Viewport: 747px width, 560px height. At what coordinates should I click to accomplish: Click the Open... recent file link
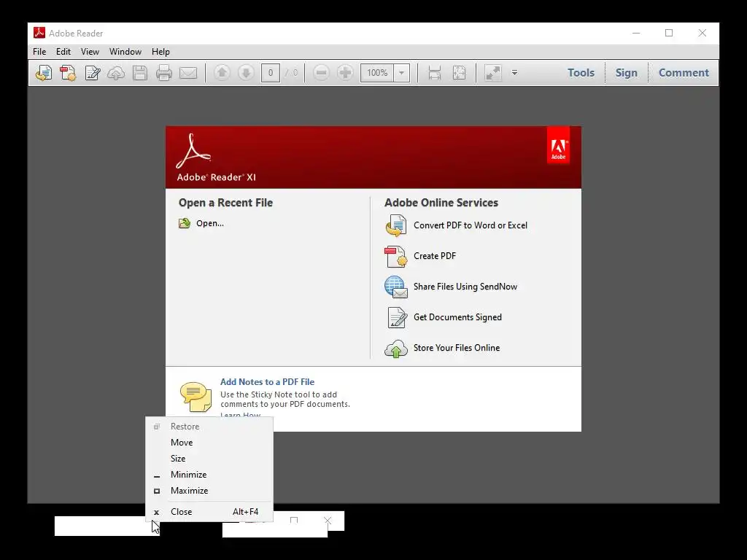[210, 223]
